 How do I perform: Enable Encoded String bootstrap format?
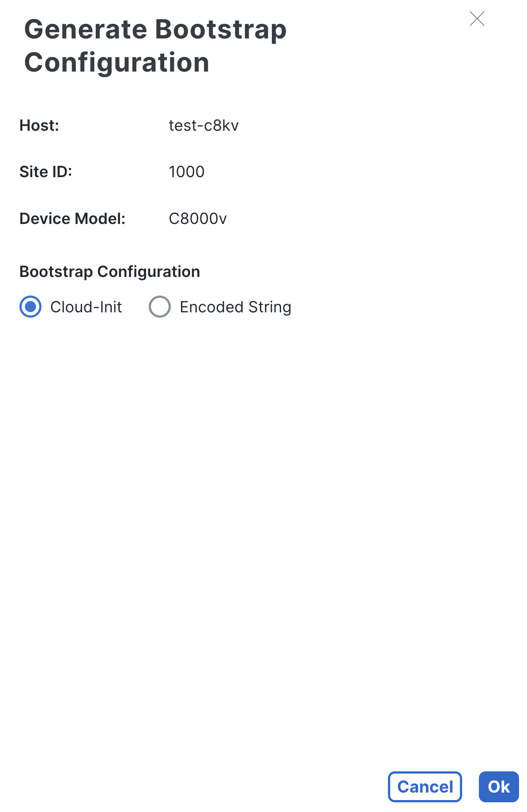(160, 307)
